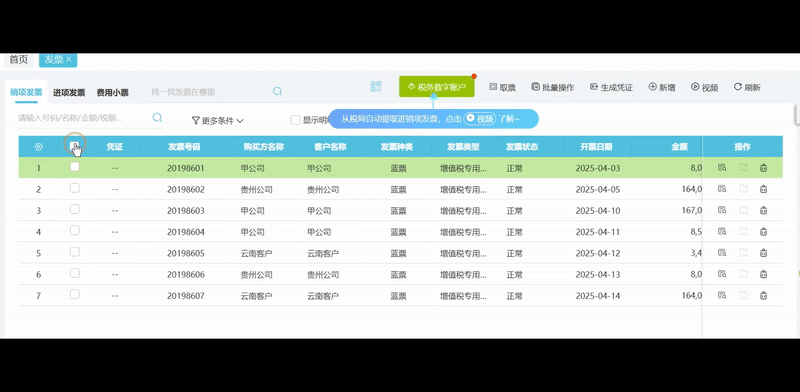800x392 pixels.
Task: Click the folder icon in row 20198604
Action: 743,231
